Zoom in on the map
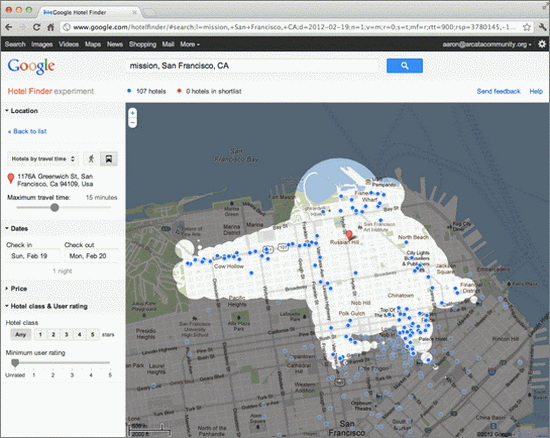Image resolution: width=550 pixels, height=438 pixels. (x=133, y=113)
